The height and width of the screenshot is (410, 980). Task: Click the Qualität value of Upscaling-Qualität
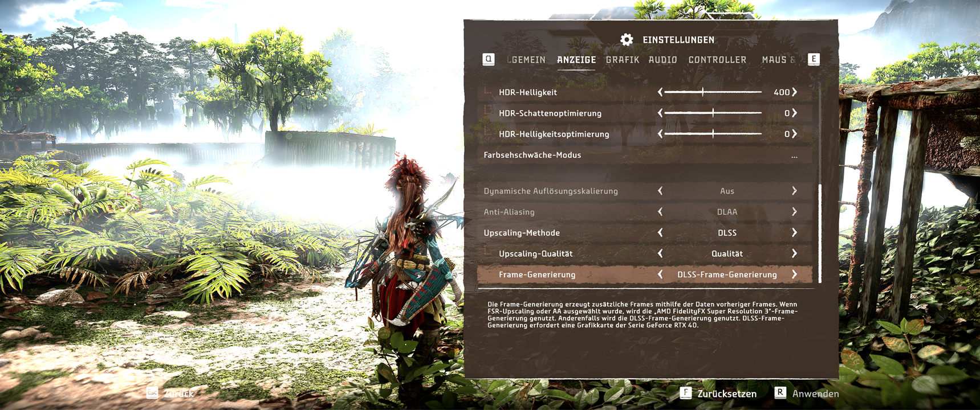tap(727, 253)
